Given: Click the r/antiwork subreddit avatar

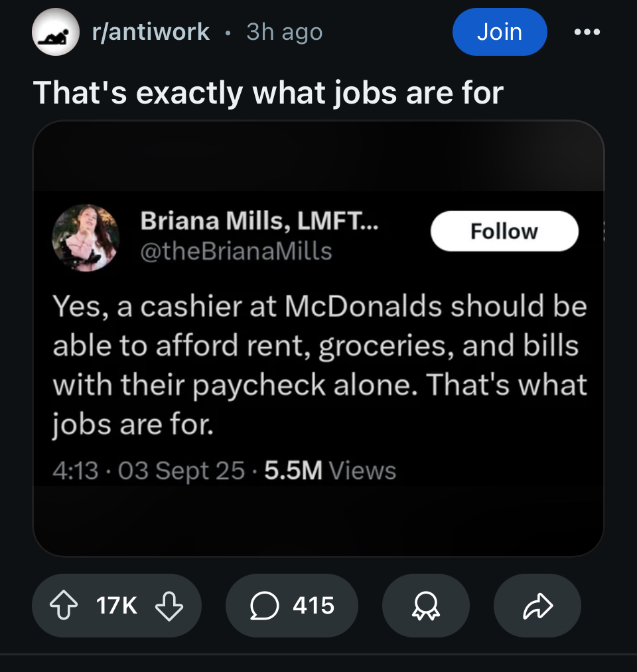Looking at the screenshot, I should click(56, 32).
